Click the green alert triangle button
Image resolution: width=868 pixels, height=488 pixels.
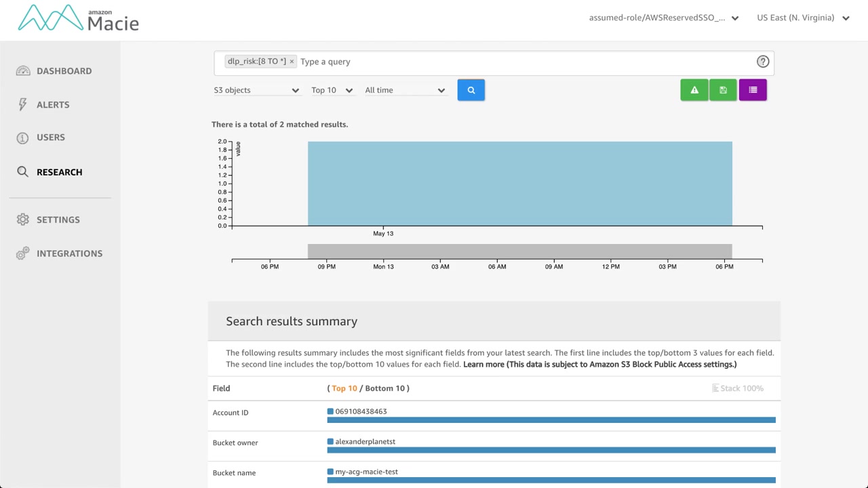[x=694, y=90]
